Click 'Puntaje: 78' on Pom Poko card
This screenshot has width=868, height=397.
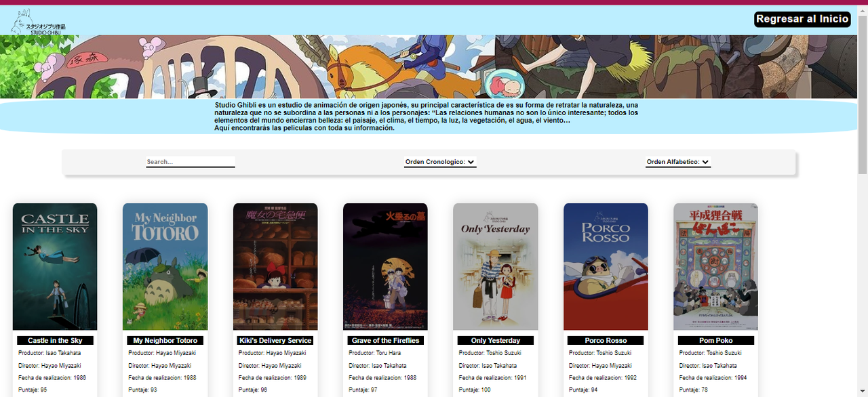click(694, 390)
